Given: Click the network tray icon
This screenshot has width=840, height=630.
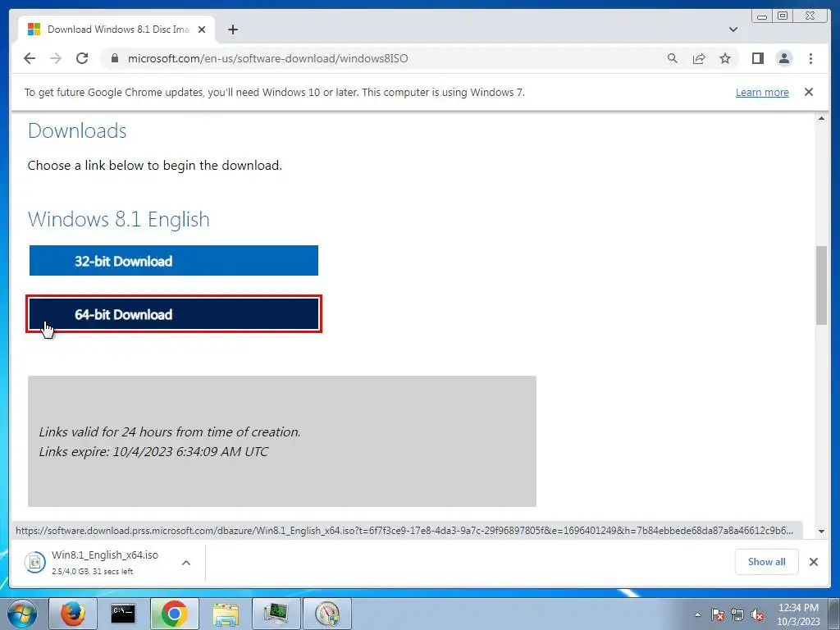Looking at the screenshot, I should tap(737, 614).
